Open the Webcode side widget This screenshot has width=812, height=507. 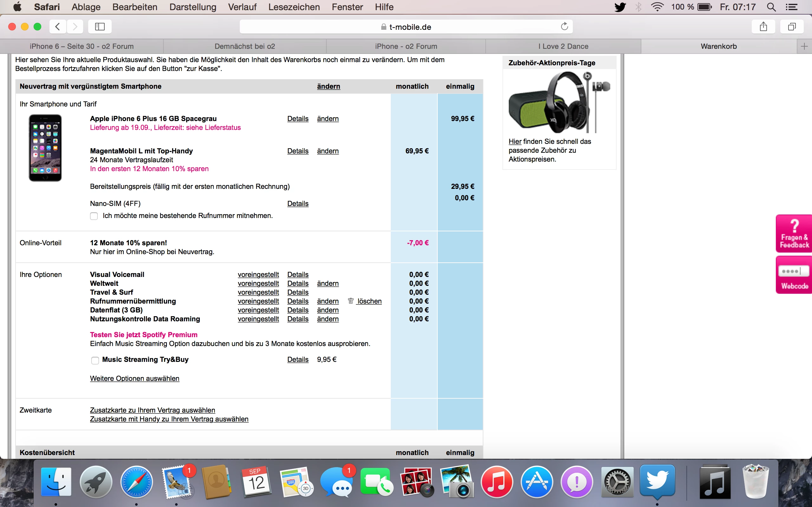pyautogui.click(x=794, y=275)
